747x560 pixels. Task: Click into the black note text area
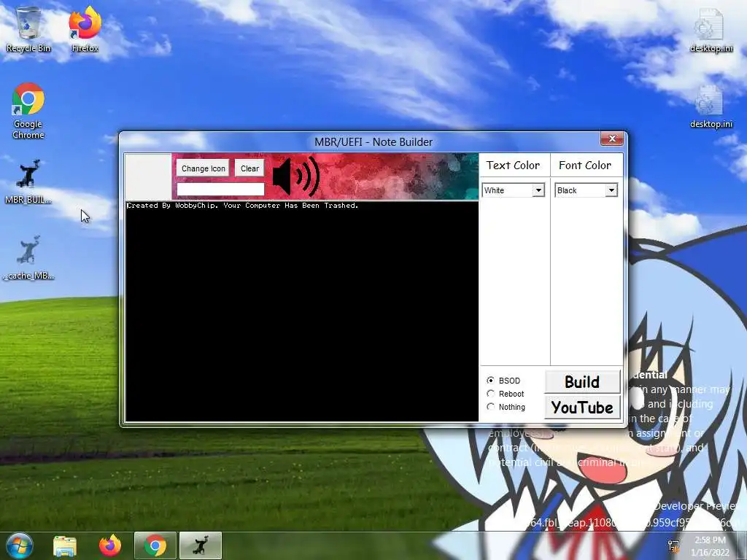pos(301,312)
